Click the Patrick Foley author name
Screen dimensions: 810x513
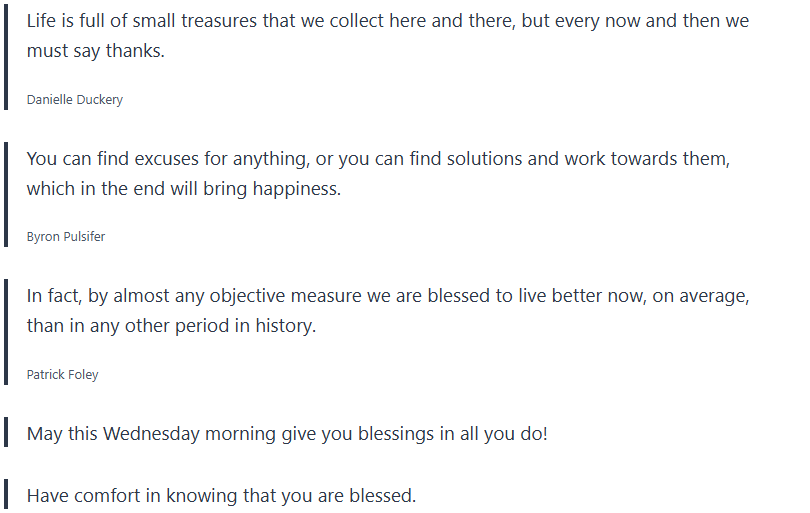[x=62, y=375]
